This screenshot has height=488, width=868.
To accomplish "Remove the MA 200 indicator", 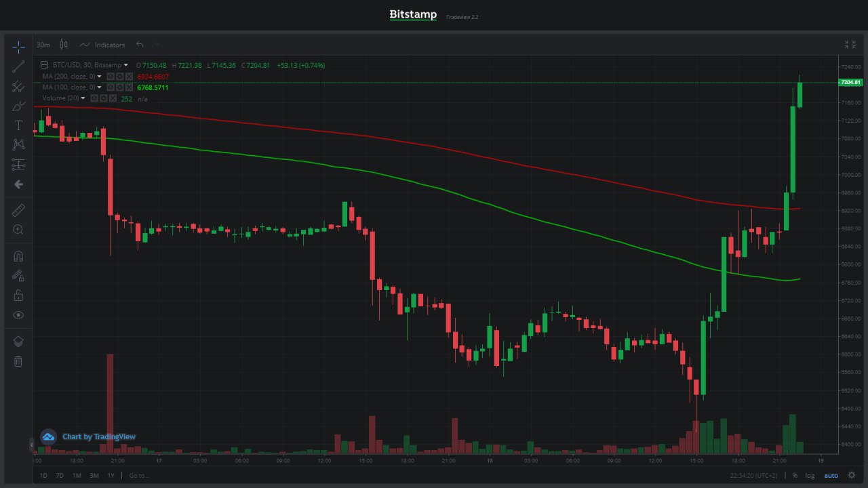I will (129, 77).
